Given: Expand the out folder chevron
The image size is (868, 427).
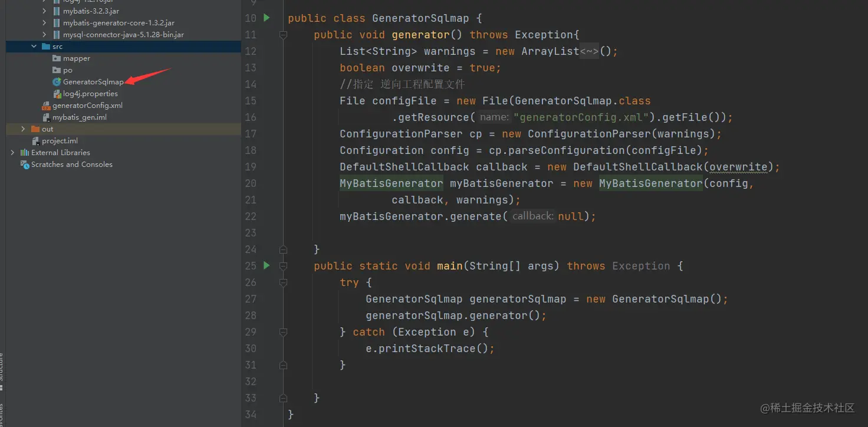Looking at the screenshot, I should 23,129.
